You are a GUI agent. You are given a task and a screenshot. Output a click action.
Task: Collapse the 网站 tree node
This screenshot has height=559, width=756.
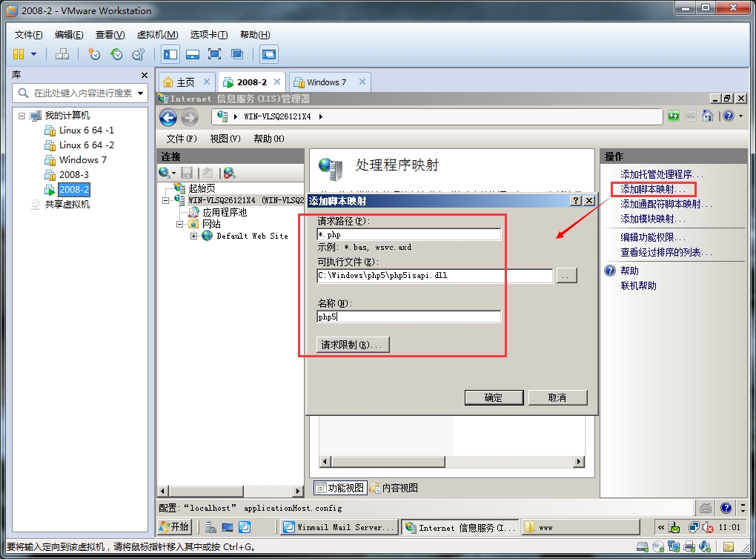tap(179, 225)
